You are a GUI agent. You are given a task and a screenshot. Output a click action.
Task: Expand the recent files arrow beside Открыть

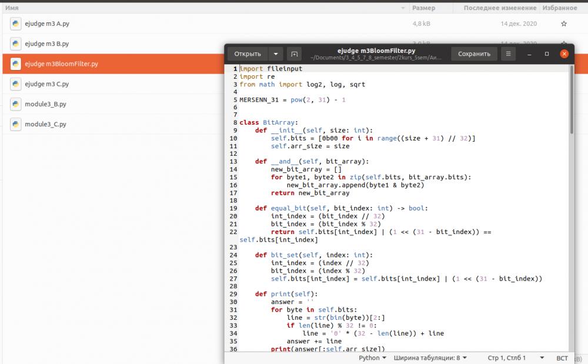click(276, 54)
